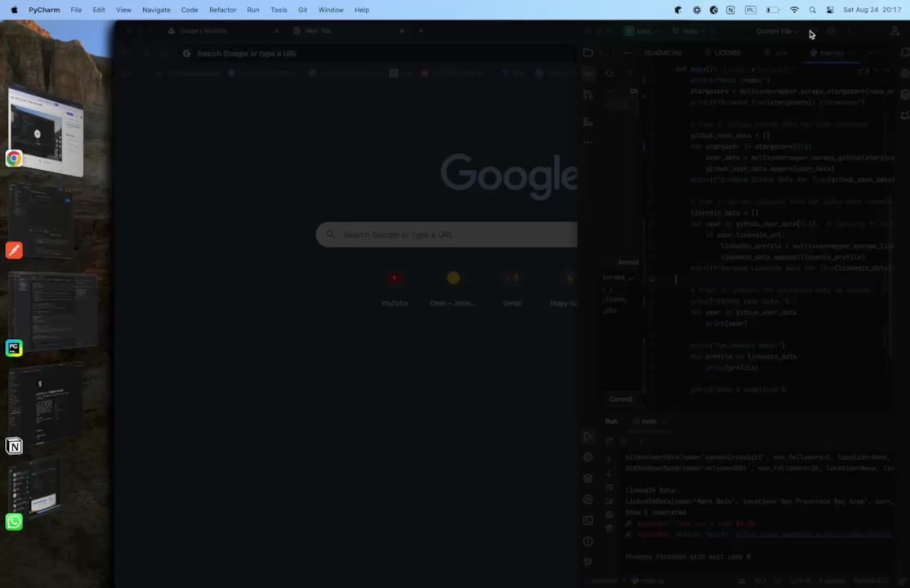Open the Window menu

[331, 10]
